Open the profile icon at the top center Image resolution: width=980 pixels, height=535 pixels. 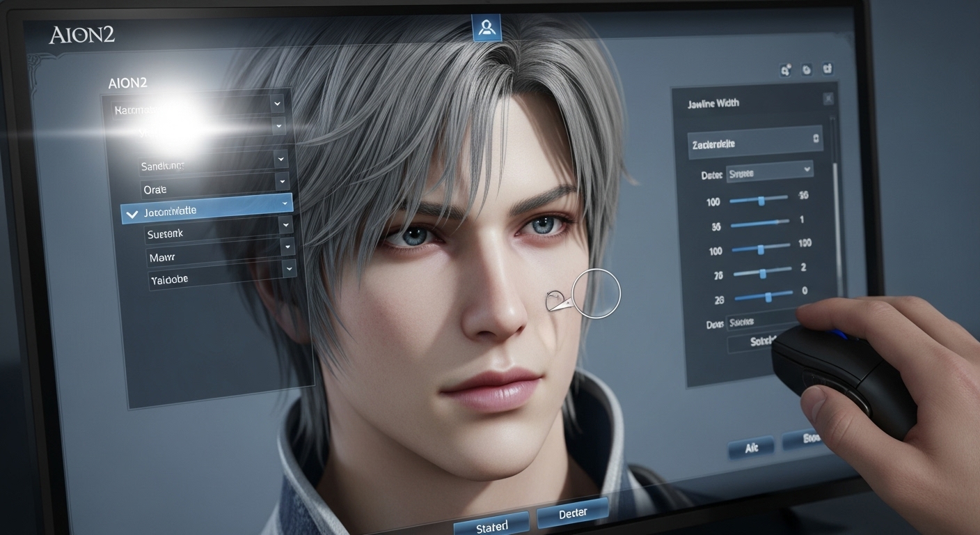(x=487, y=27)
